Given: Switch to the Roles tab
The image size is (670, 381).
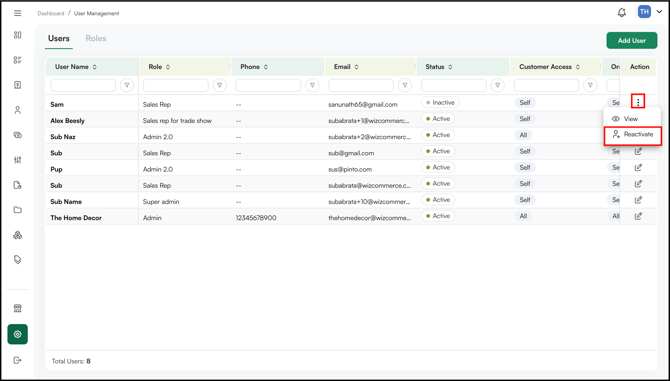Looking at the screenshot, I should 96,38.
